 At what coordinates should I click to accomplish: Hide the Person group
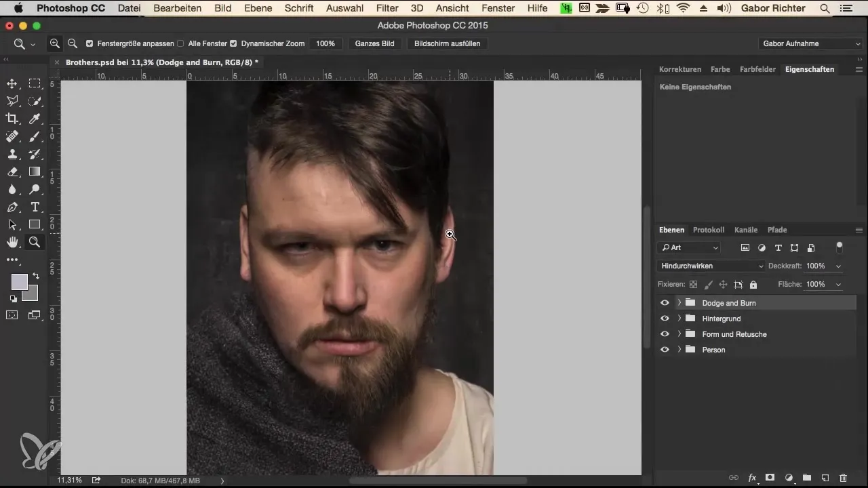pos(665,350)
